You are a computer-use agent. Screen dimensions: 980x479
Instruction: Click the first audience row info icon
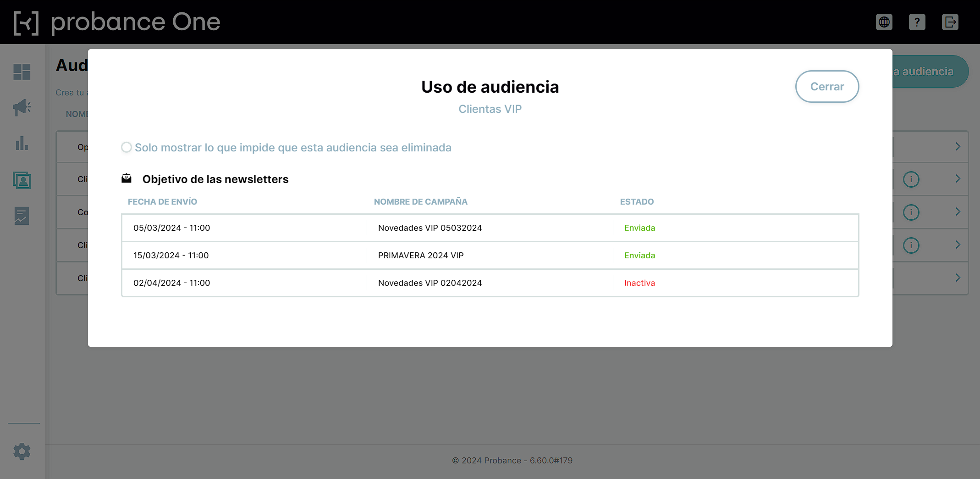911,179
